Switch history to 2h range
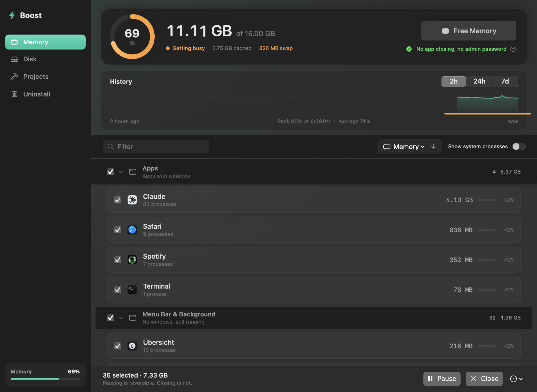The image size is (537, 392). pos(454,81)
